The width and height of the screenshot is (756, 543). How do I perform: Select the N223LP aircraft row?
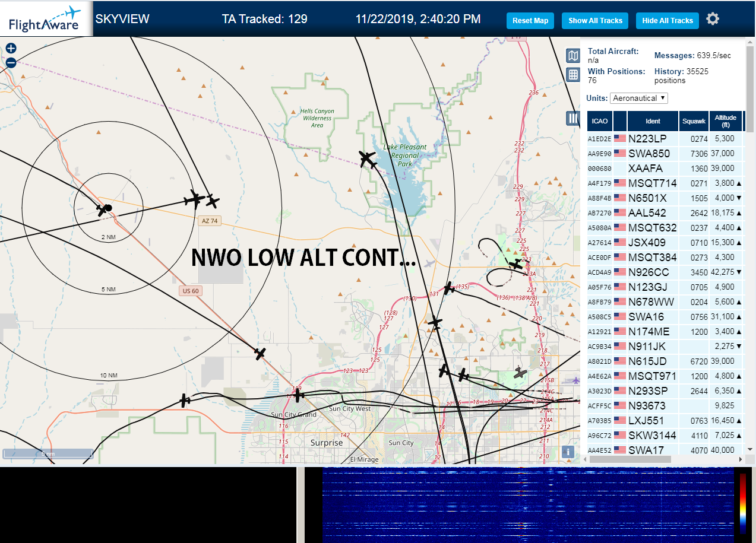665,139
